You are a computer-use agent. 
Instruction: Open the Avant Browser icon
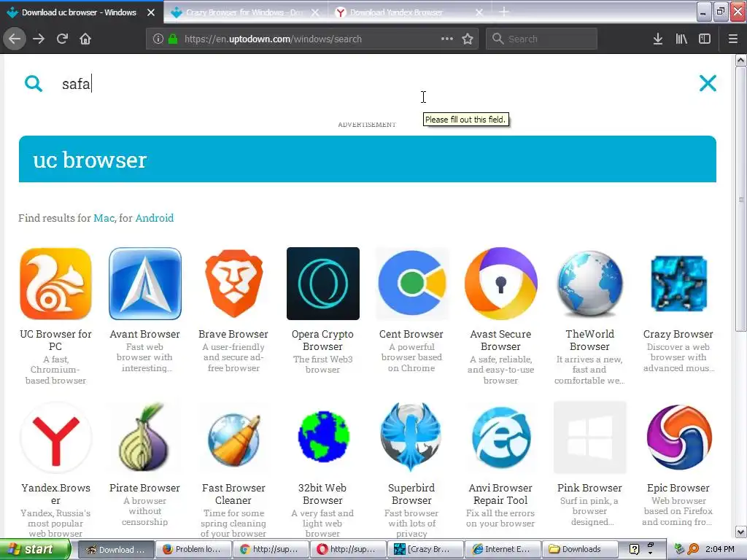pyautogui.click(x=145, y=284)
